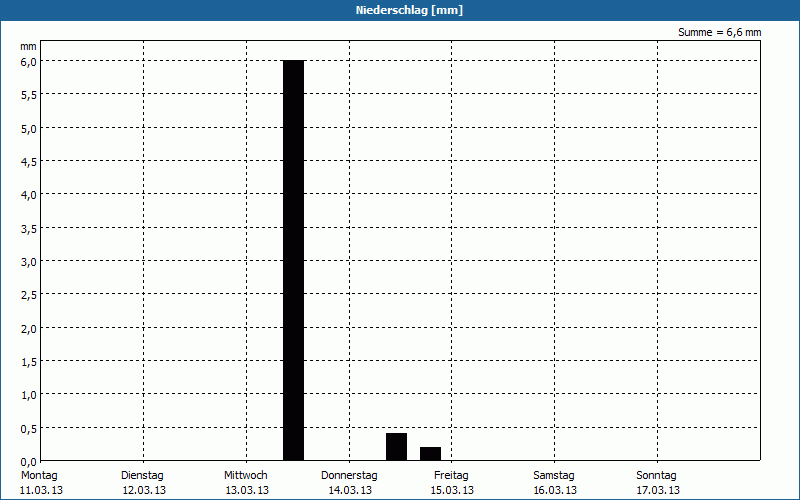Click the 'Sonntag' axis label

point(657,476)
